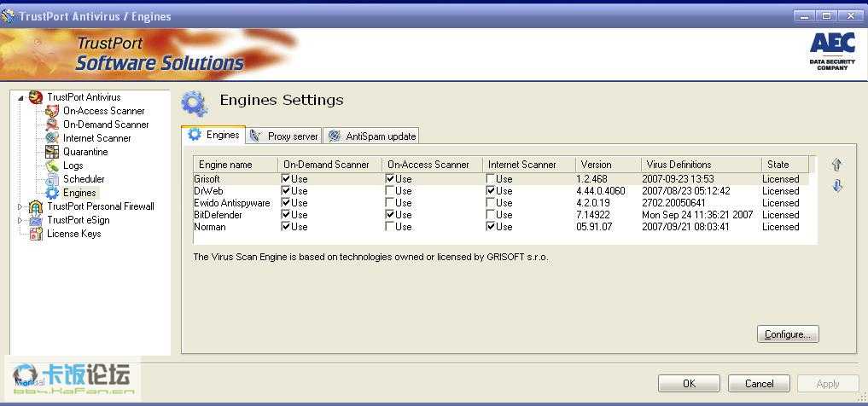Click the OK button
The width and height of the screenshot is (868, 406).
click(x=690, y=383)
